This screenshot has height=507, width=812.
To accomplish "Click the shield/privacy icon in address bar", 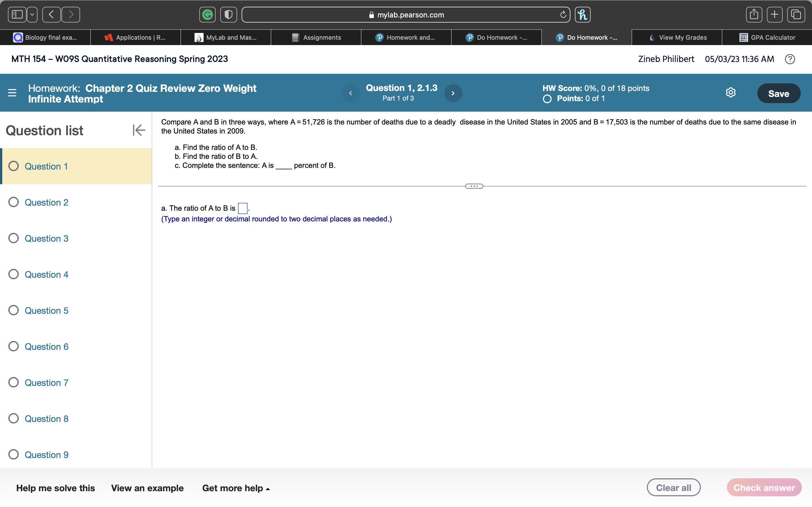I will click(228, 14).
